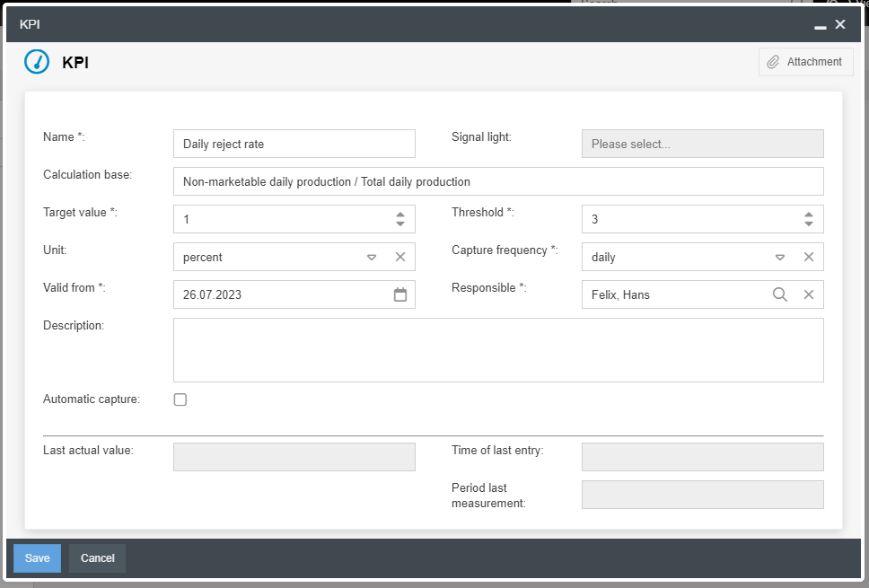The width and height of the screenshot is (869, 588).
Task: Open the Valid from calendar picker
Action: 400,294
